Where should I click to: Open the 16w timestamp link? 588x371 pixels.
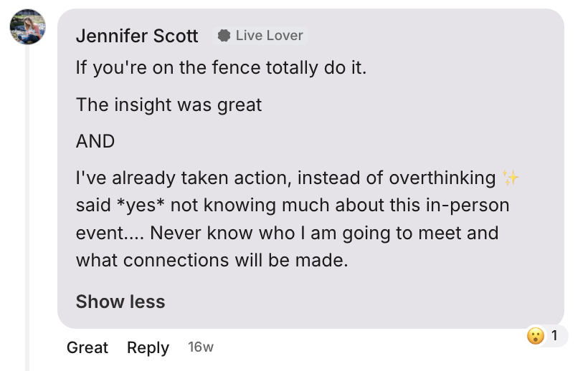pyautogui.click(x=201, y=347)
